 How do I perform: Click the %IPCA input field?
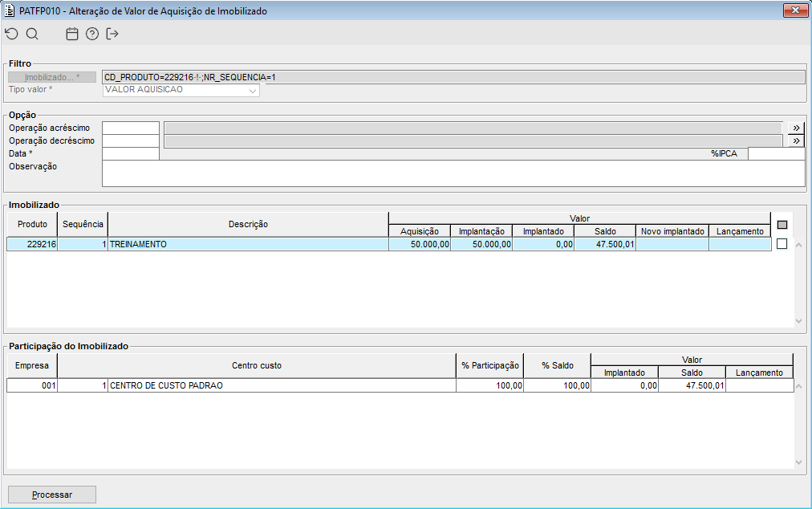(x=776, y=153)
